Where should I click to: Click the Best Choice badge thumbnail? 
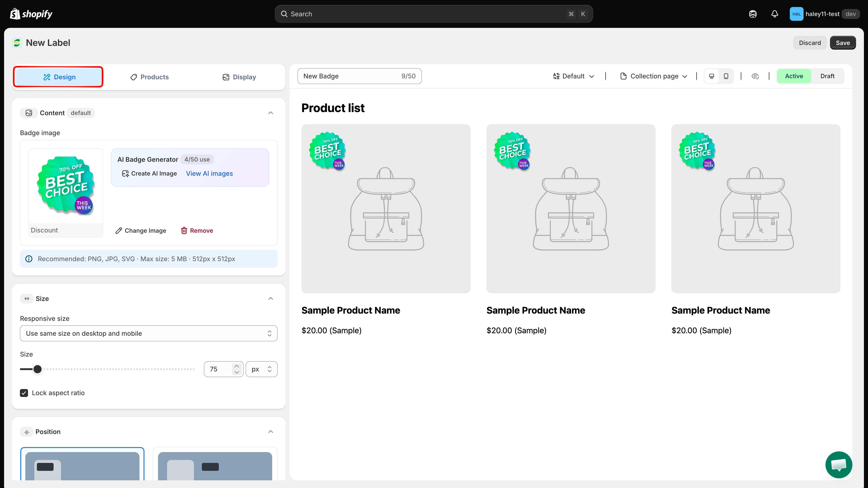tap(66, 186)
